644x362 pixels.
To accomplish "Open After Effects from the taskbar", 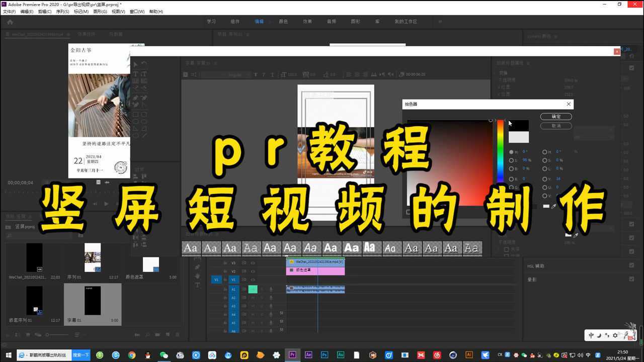I will 308,355.
